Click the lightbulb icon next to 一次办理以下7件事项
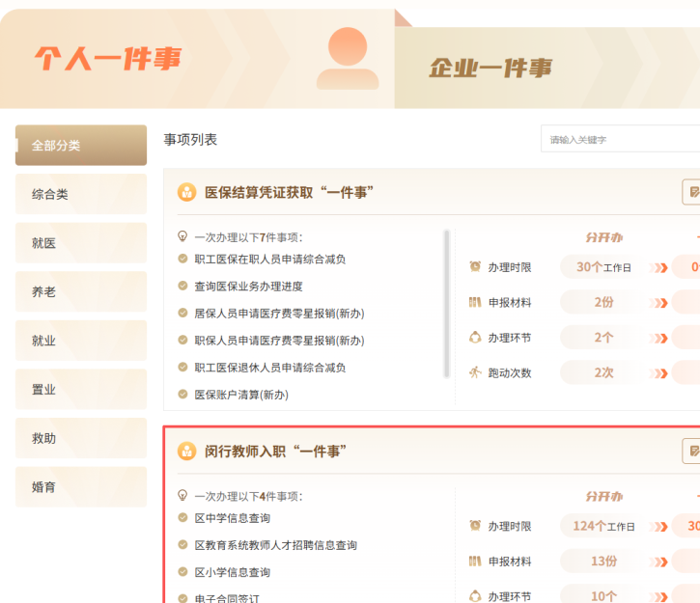This screenshot has width=700, height=603. [x=182, y=236]
